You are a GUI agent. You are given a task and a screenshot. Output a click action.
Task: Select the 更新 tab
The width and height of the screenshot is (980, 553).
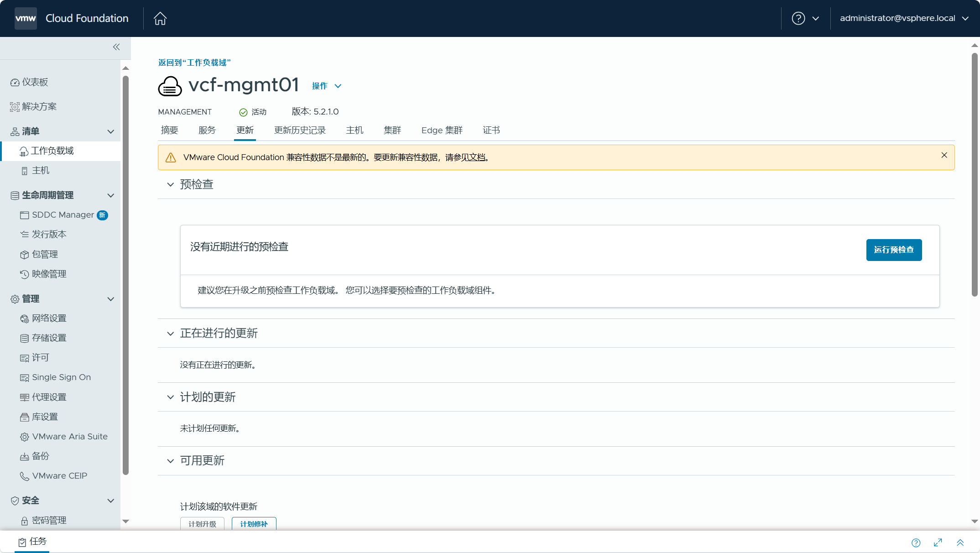click(245, 130)
